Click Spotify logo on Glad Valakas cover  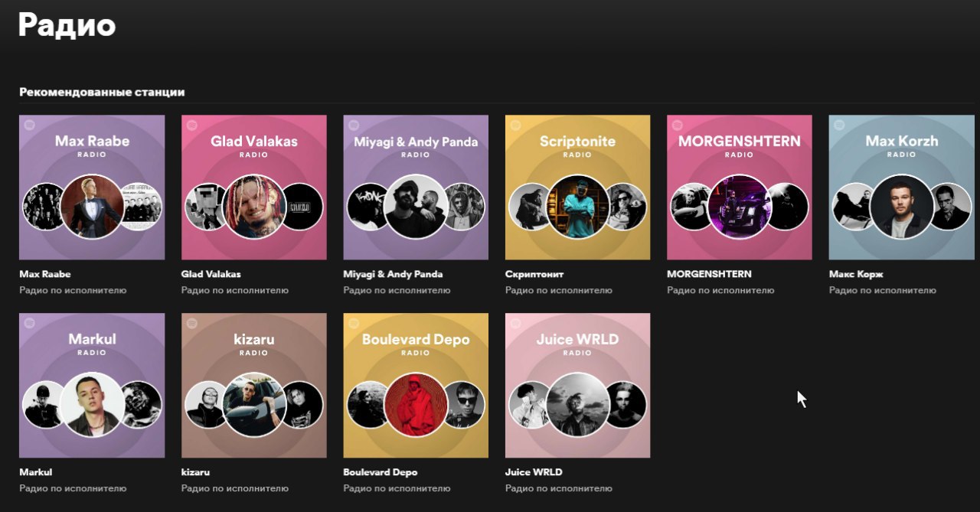(191, 125)
